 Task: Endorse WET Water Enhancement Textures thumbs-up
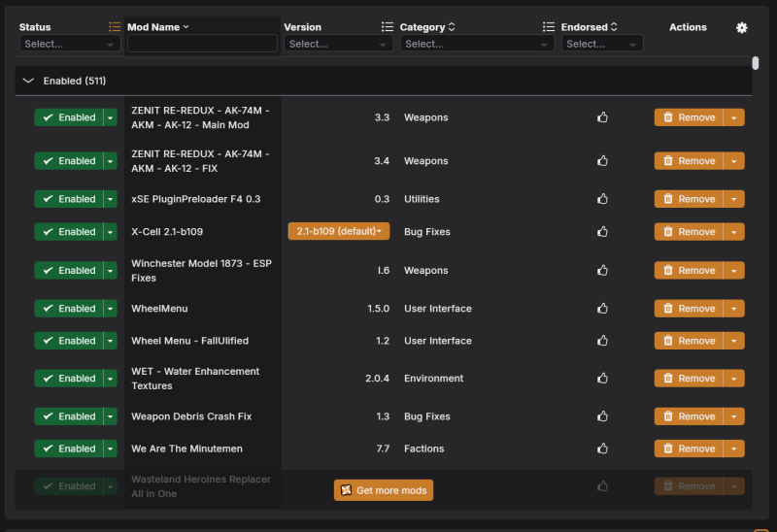[x=602, y=378]
